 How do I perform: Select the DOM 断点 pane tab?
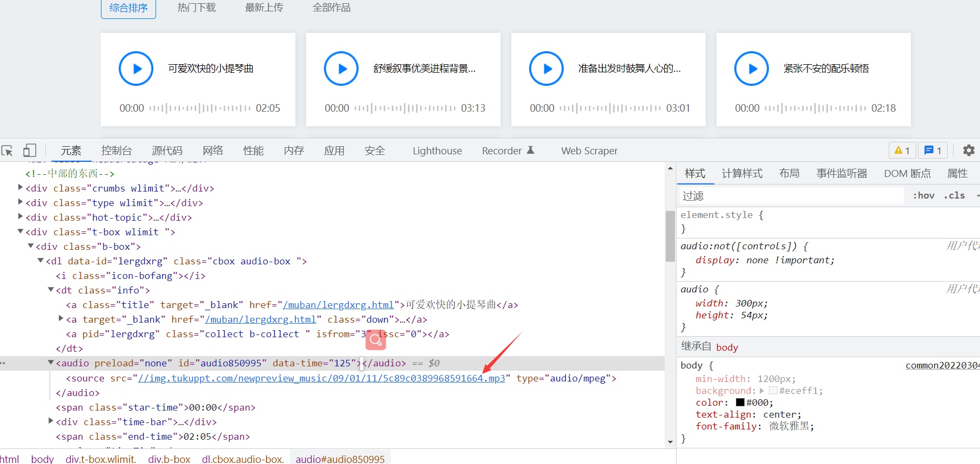tap(908, 173)
